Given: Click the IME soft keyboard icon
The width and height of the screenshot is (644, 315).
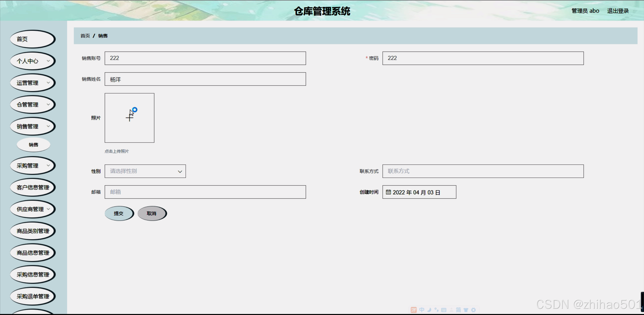Looking at the screenshot, I should (444, 310).
